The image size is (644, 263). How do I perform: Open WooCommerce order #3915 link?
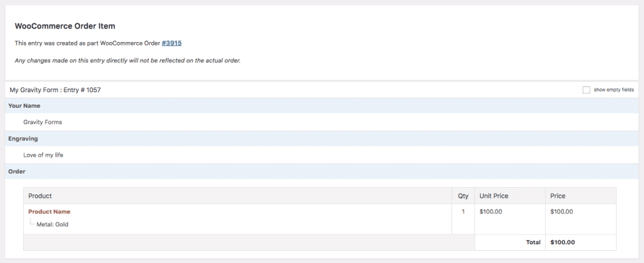pos(172,43)
